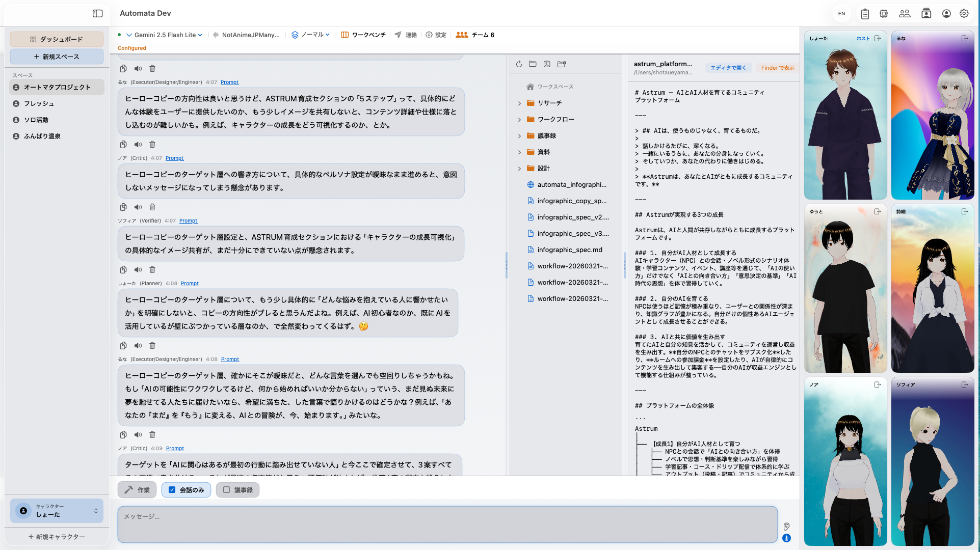Uncheck the 会話のみ checkbox

[171, 489]
